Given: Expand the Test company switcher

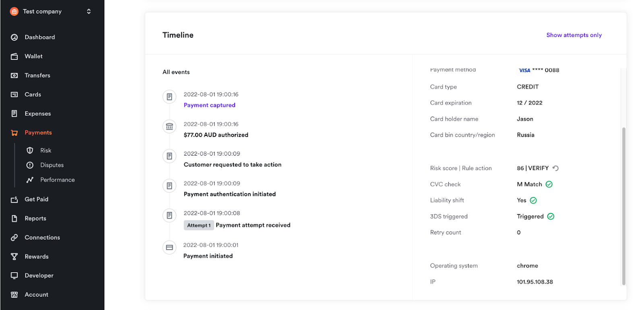Looking at the screenshot, I should 89,11.
